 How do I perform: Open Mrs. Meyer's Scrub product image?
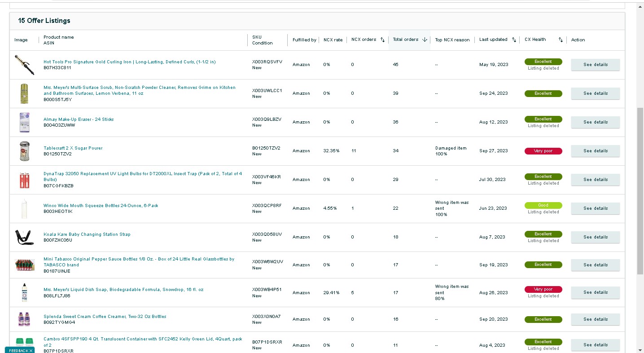[24, 93]
